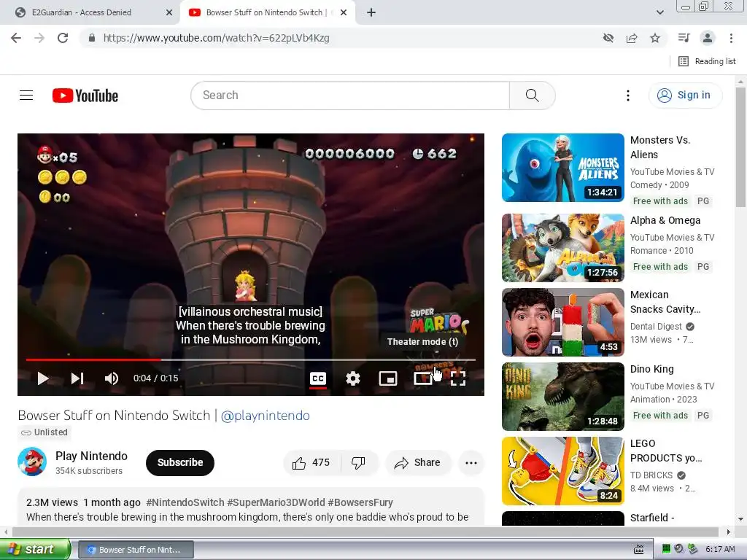Screen dimensions: 747x560
Task: Open Chrome three-dot menu
Action: pos(731,38)
